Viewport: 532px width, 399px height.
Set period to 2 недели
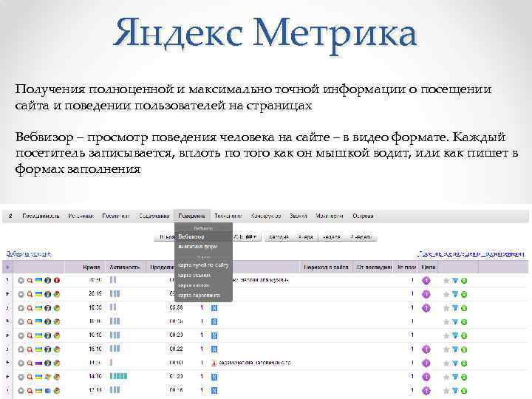point(361,237)
